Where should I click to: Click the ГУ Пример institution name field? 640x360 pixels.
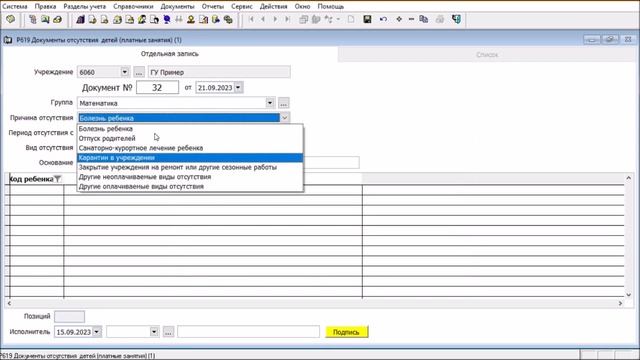(219, 72)
